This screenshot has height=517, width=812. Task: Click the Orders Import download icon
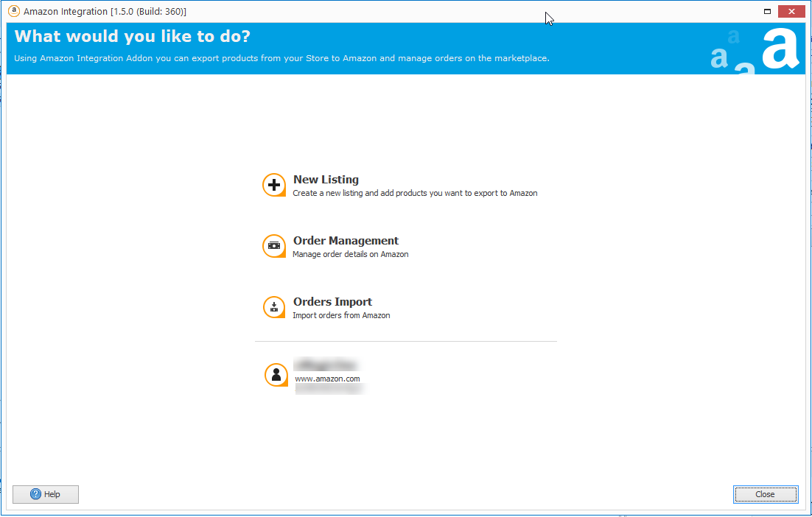pos(274,307)
